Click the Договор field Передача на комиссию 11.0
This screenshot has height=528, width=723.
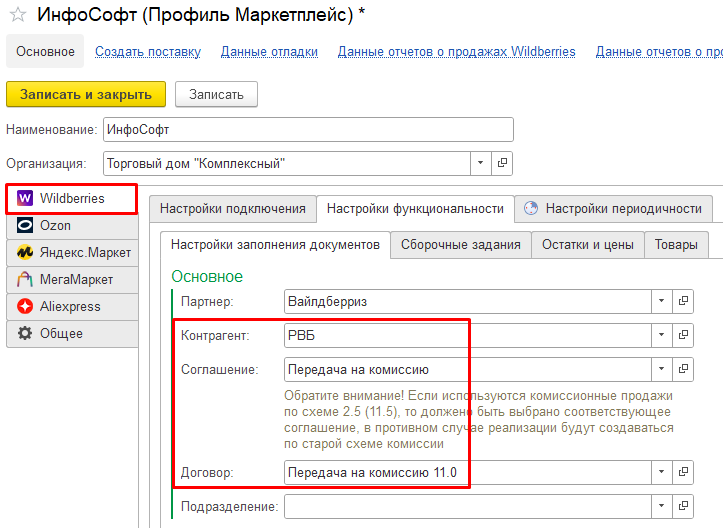pos(468,472)
